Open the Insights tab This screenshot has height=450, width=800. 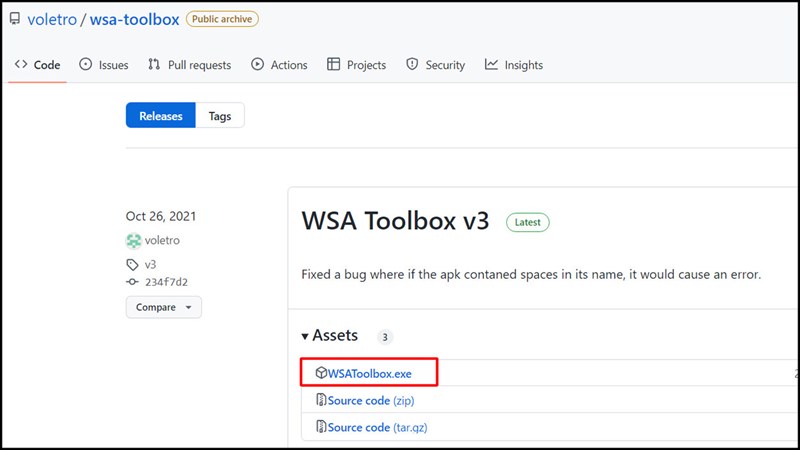[514, 65]
